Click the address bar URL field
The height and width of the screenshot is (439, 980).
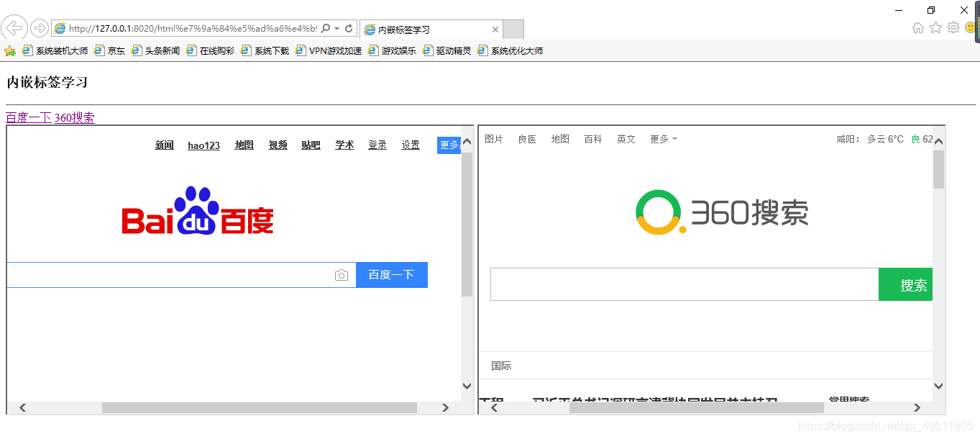click(191, 28)
